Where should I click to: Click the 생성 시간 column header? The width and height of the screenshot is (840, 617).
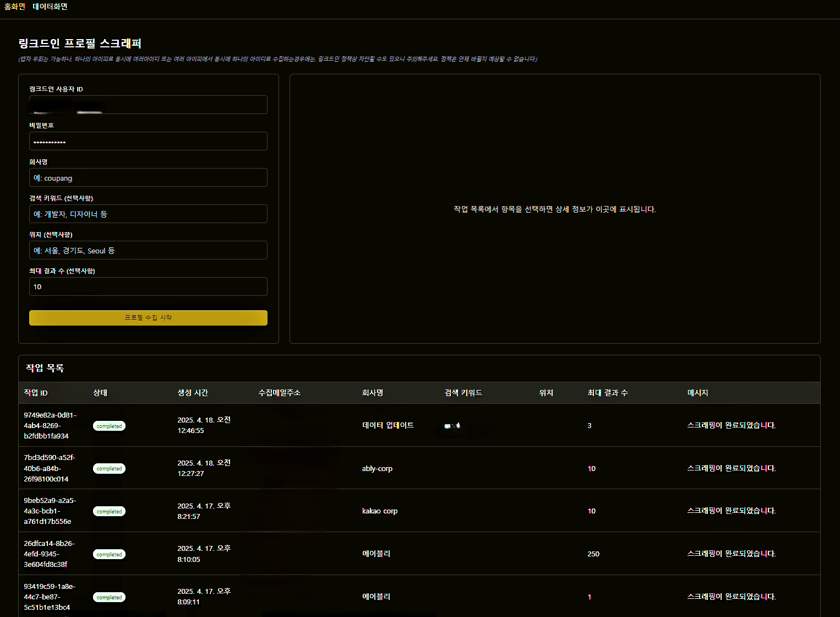click(193, 393)
